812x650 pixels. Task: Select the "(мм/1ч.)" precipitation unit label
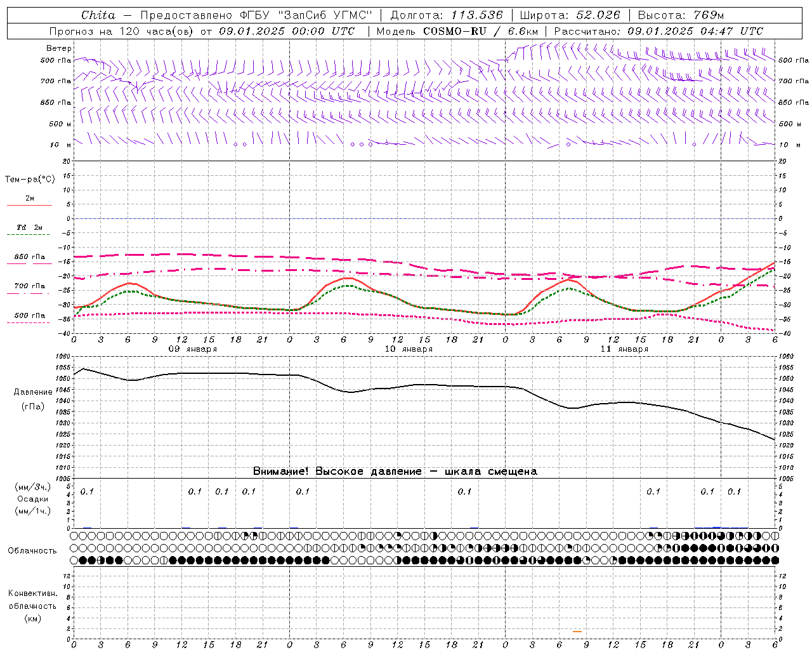pyautogui.click(x=32, y=511)
